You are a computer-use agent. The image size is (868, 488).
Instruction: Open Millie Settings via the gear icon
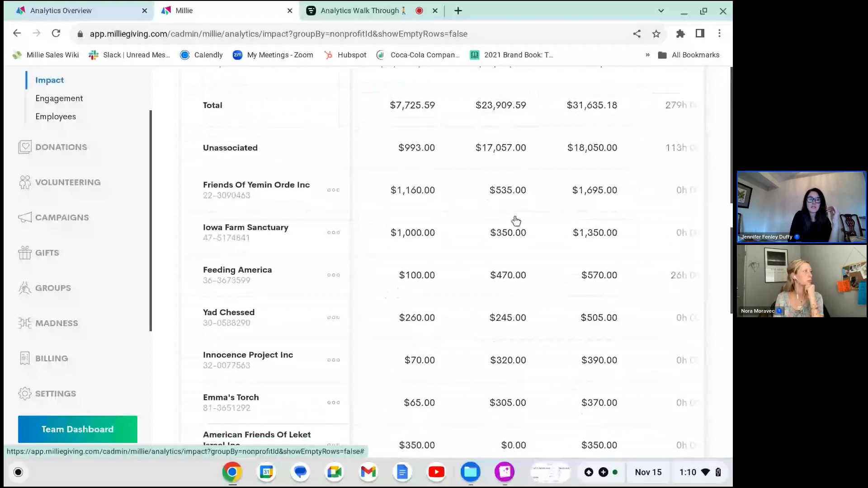tap(25, 394)
